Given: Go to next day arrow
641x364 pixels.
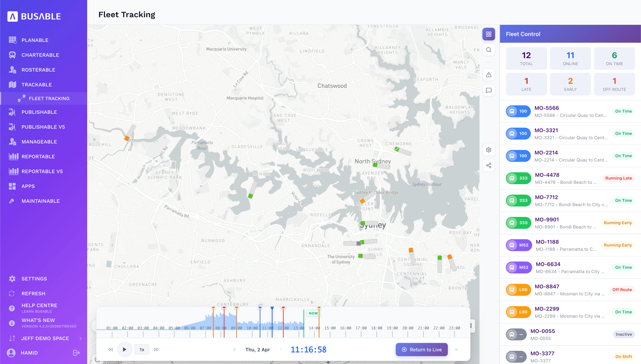Looking at the screenshot, I should tap(280, 350).
